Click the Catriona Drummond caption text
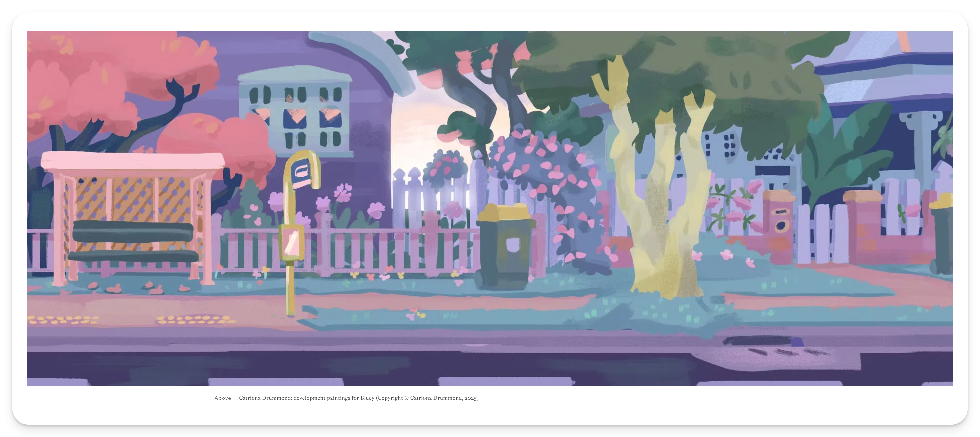The image size is (980, 437). click(x=306, y=398)
